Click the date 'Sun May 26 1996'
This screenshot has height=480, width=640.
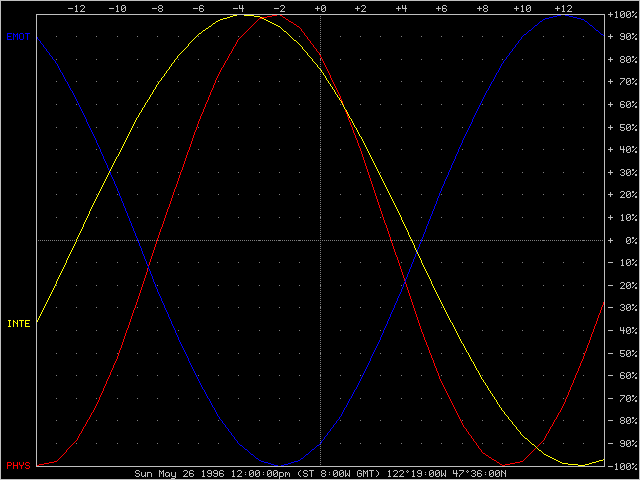click(x=180, y=474)
